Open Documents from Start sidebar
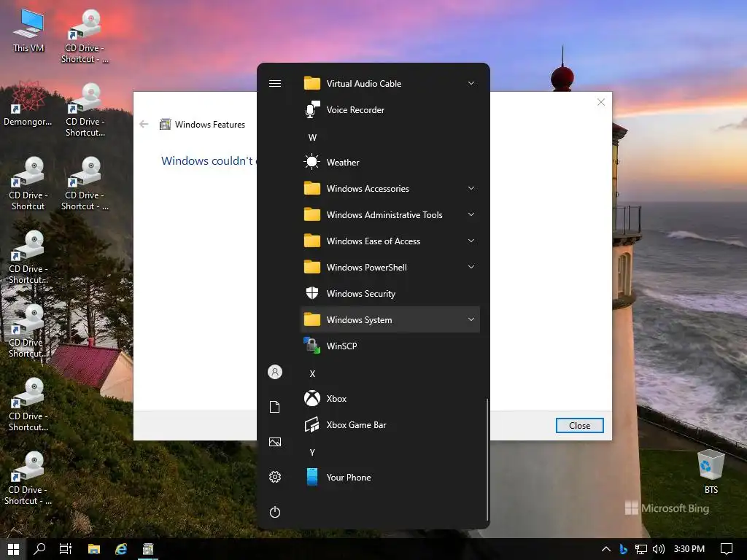The width and height of the screenshot is (747, 560). click(275, 407)
